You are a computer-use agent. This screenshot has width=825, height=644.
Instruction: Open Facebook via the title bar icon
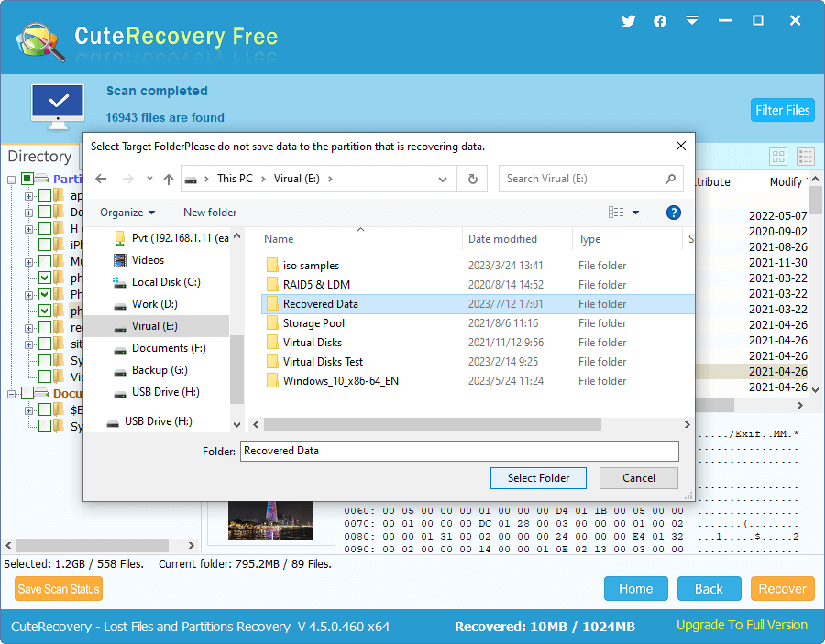pyautogui.click(x=660, y=20)
